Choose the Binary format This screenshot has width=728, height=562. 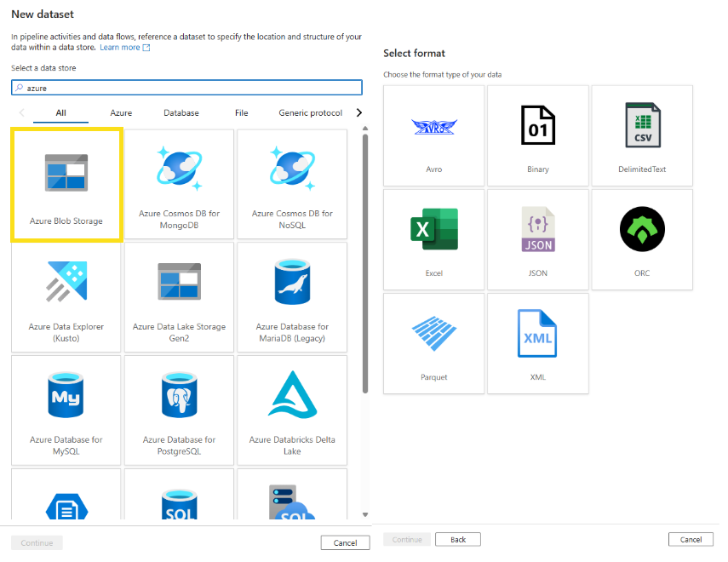pos(537,135)
